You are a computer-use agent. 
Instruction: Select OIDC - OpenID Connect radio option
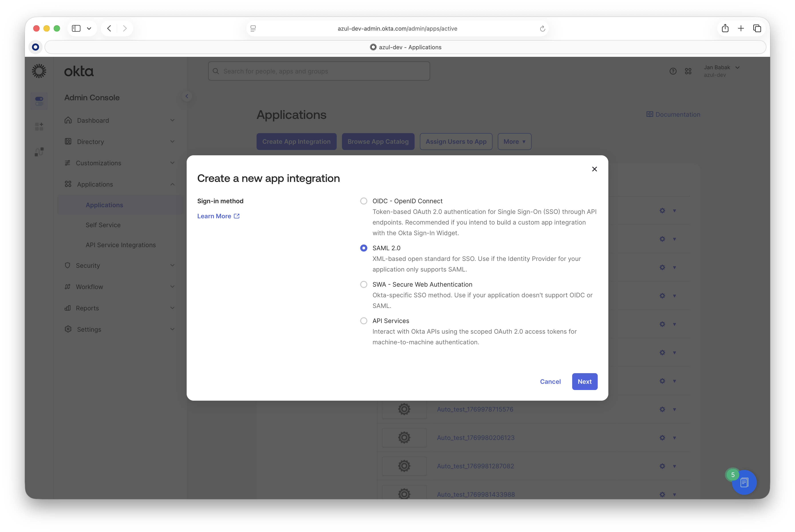coord(364,201)
